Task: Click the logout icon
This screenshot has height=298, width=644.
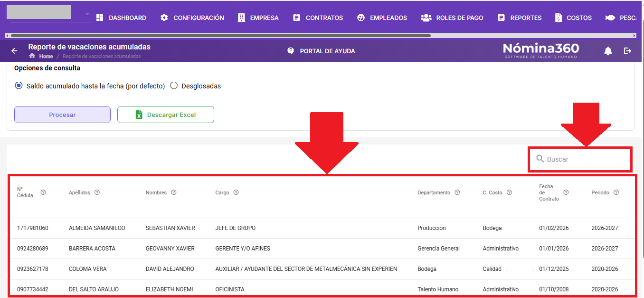Action: (x=628, y=51)
